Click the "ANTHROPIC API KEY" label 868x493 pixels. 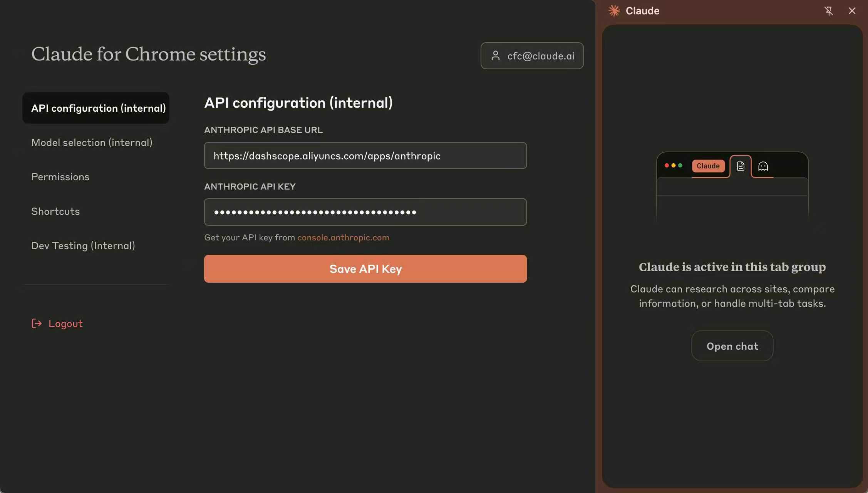click(x=250, y=186)
